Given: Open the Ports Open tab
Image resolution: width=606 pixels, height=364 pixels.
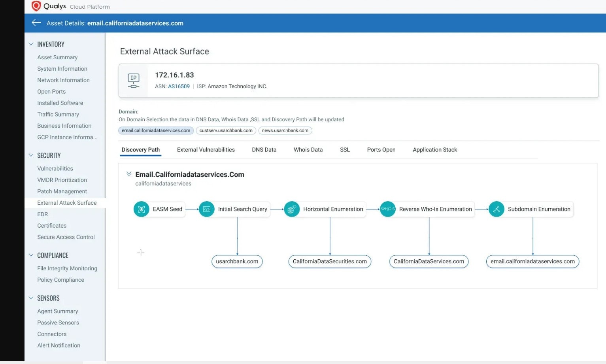Looking at the screenshot, I should pyautogui.click(x=381, y=150).
